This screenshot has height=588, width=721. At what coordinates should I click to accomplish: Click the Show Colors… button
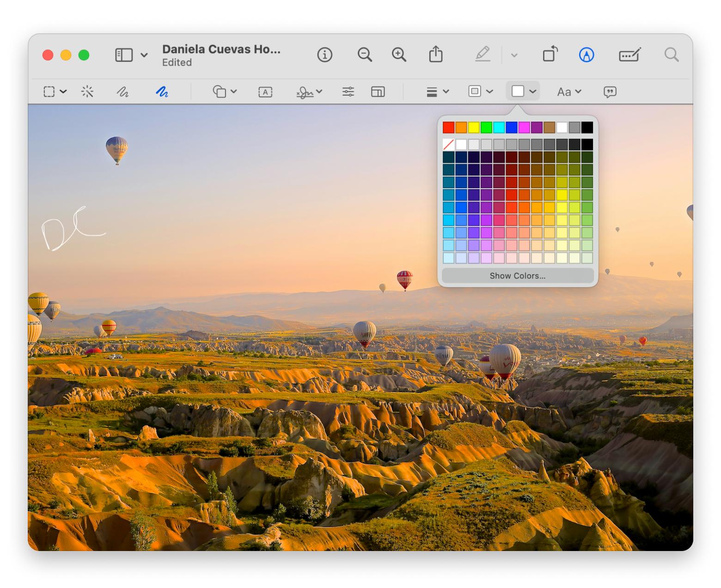[517, 276]
